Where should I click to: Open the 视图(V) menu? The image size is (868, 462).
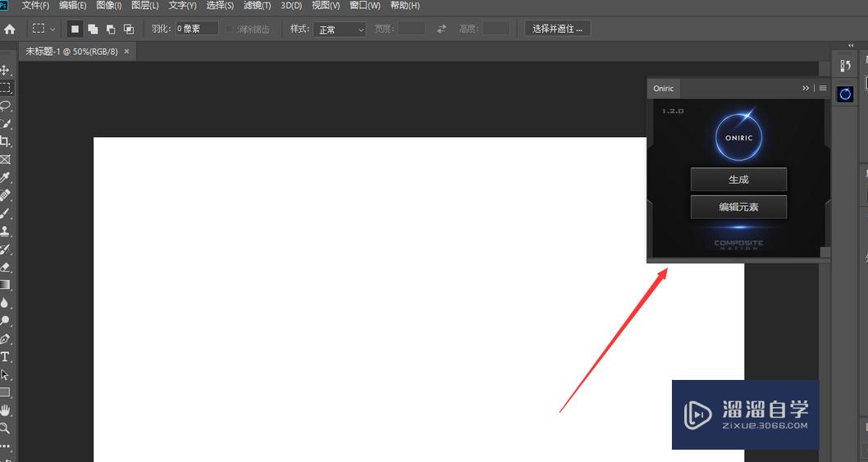326,6
